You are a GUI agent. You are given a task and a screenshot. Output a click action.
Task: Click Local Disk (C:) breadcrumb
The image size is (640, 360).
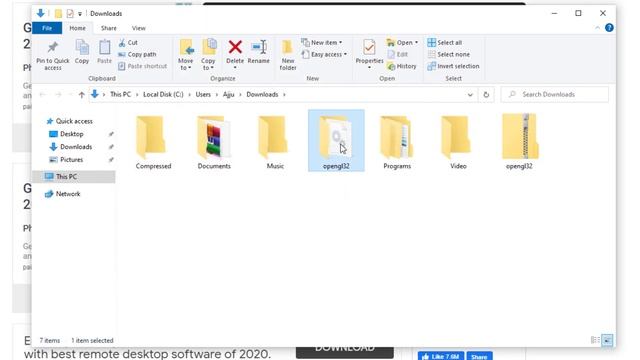pos(163,94)
